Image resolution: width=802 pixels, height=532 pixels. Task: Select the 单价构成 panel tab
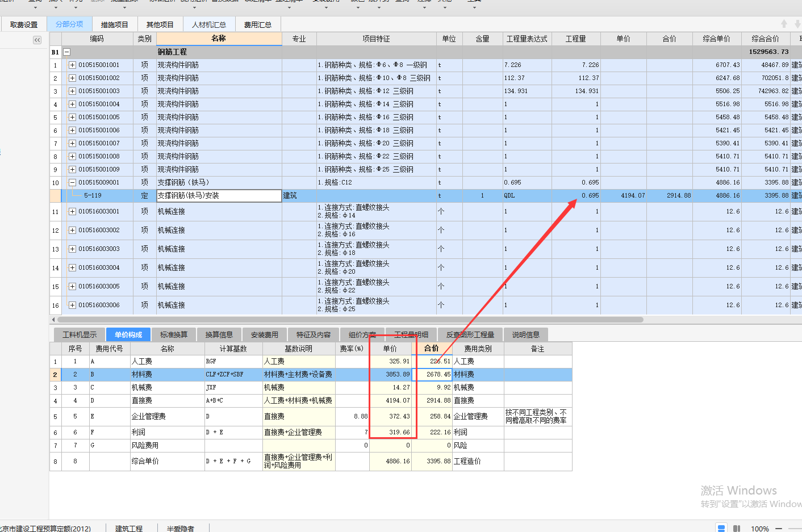pyautogui.click(x=128, y=334)
